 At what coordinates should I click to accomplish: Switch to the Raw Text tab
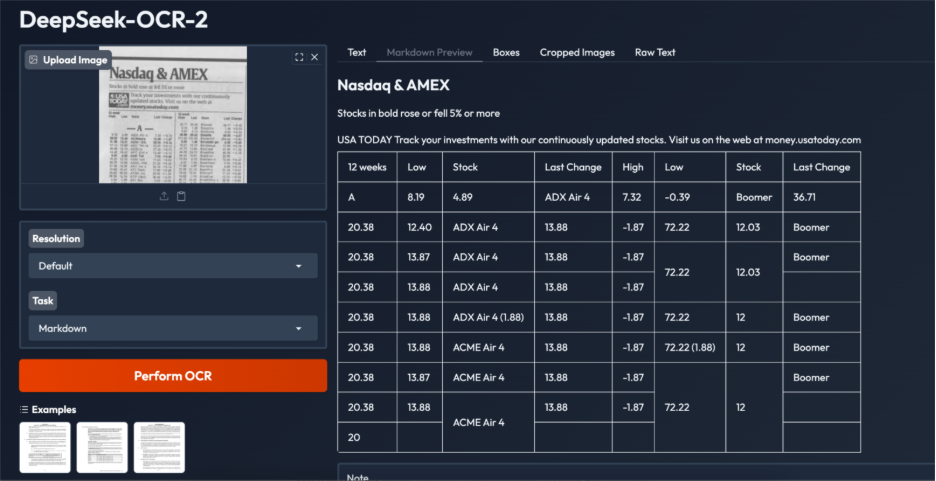(x=655, y=53)
